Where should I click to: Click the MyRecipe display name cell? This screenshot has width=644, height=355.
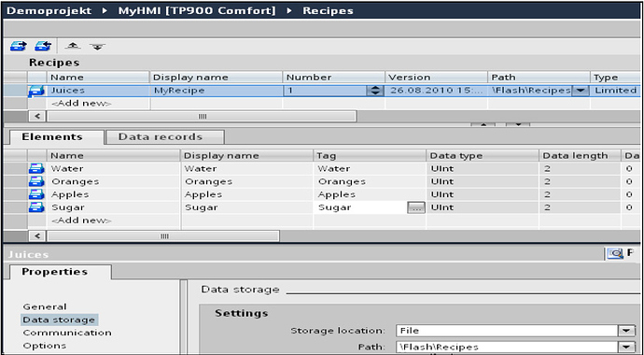[x=217, y=91]
